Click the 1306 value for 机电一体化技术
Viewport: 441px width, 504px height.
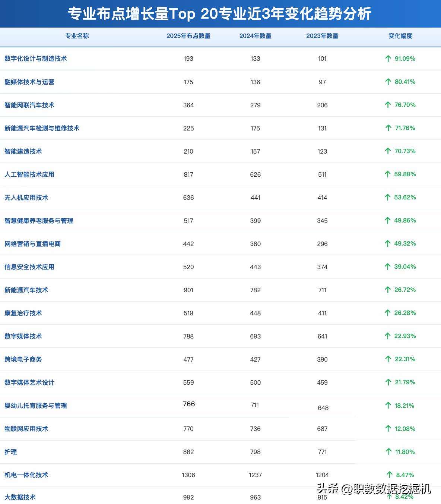[188, 475]
